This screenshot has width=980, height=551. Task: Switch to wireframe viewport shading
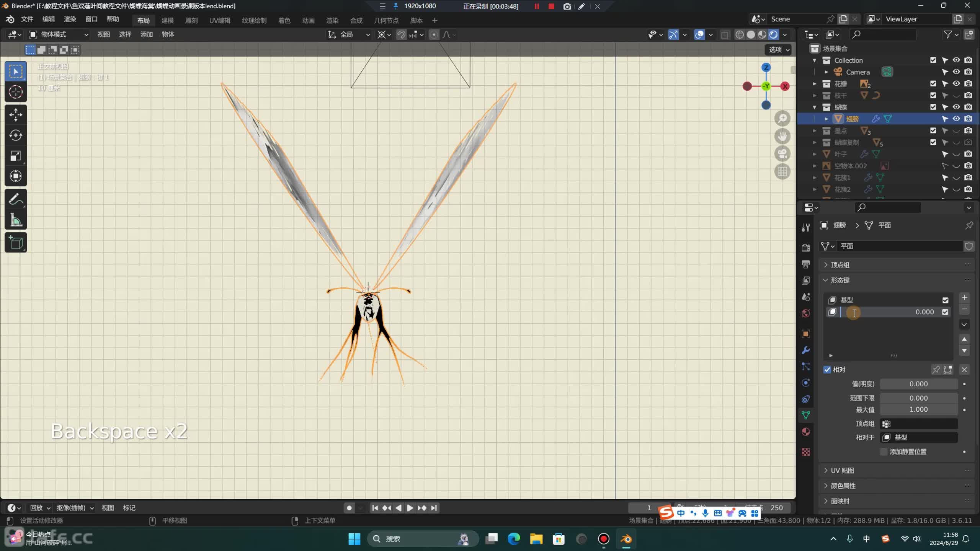click(x=740, y=35)
